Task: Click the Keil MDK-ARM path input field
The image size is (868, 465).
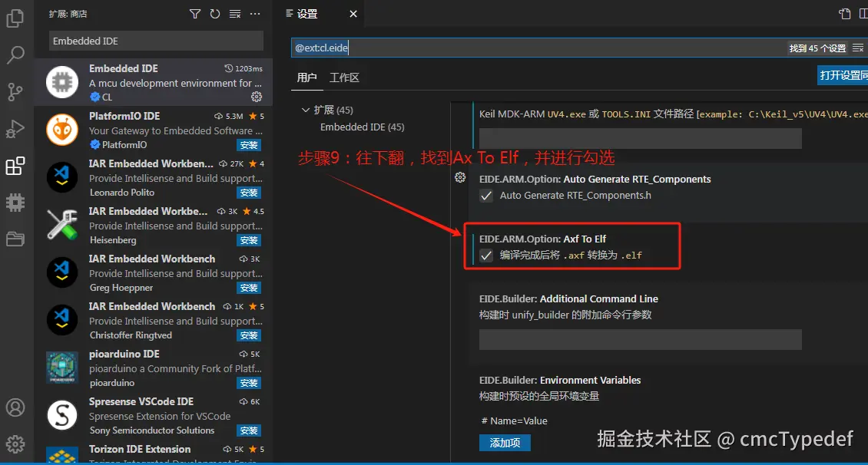Action: pyautogui.click(x=641, y=138)
